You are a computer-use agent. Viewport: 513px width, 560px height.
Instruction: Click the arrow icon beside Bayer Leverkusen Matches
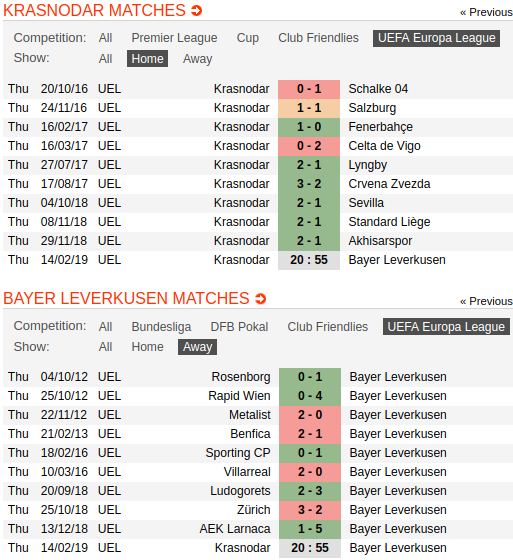point(260,299)
